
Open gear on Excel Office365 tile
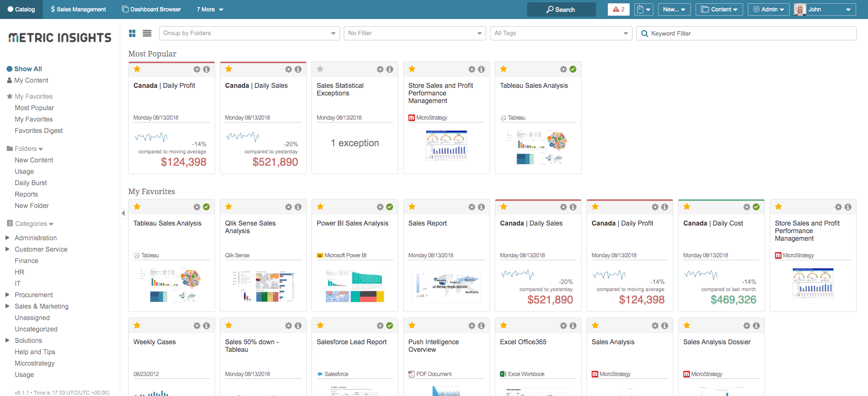pos(564,326)
